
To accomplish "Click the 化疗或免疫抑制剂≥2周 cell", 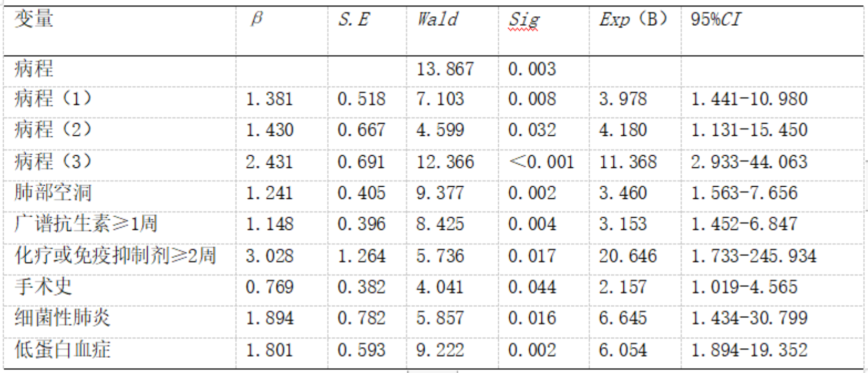I will pyautogui.click(x=115, y=256).
